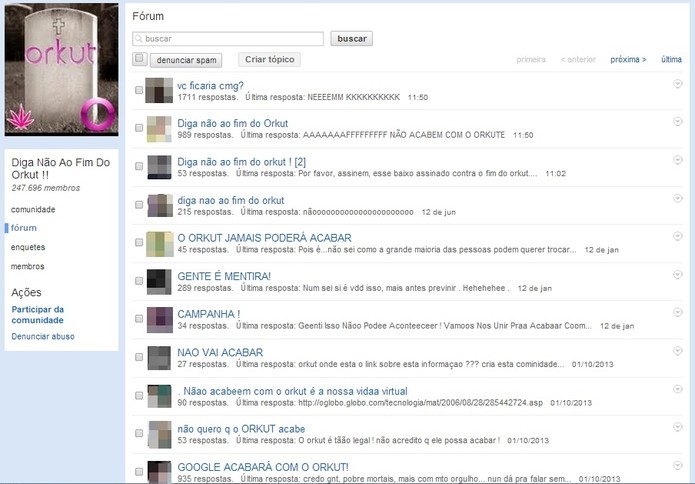This screenshot has width=695, height=484.
Task: Open dropdown arrow of 'Diga não ao fim do orkut ! [2]'
Action: point(678,160)
